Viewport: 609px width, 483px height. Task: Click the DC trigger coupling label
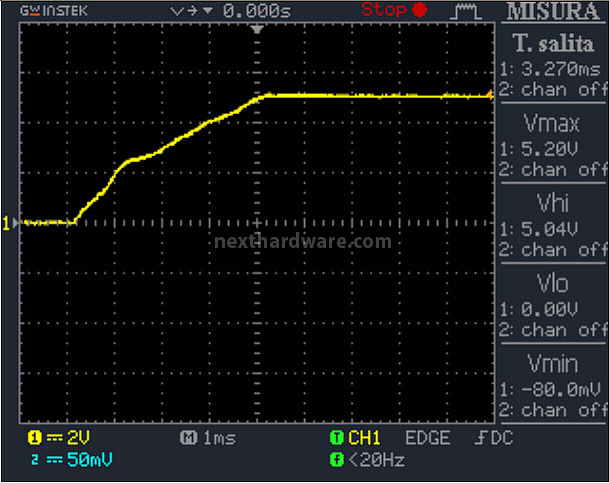[502, 438]
